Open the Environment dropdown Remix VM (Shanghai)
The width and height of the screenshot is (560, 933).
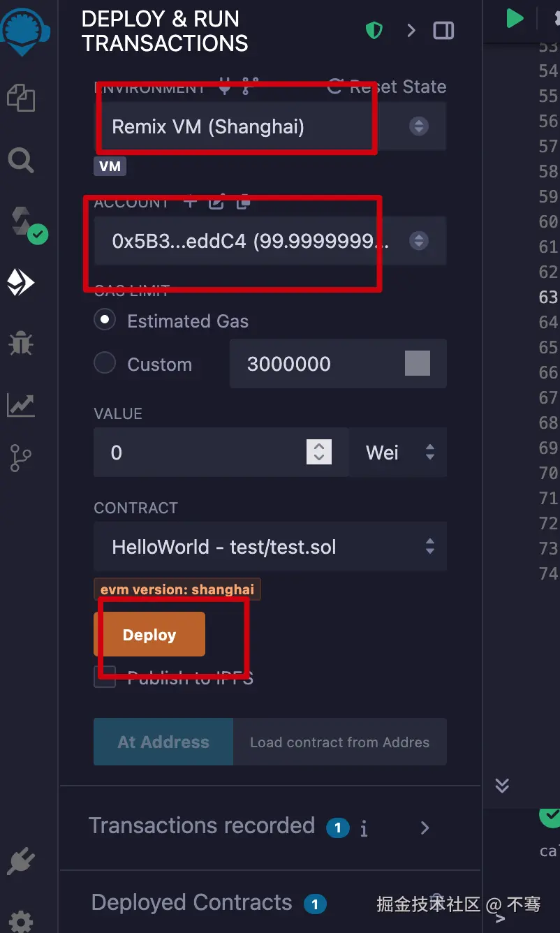click(270, 126)
